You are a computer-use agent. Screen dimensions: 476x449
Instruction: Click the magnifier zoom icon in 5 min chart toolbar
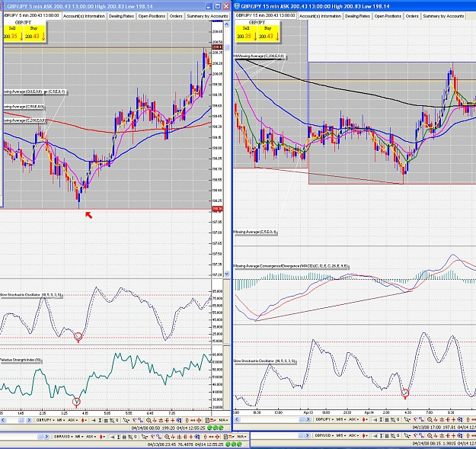(149, 420)
